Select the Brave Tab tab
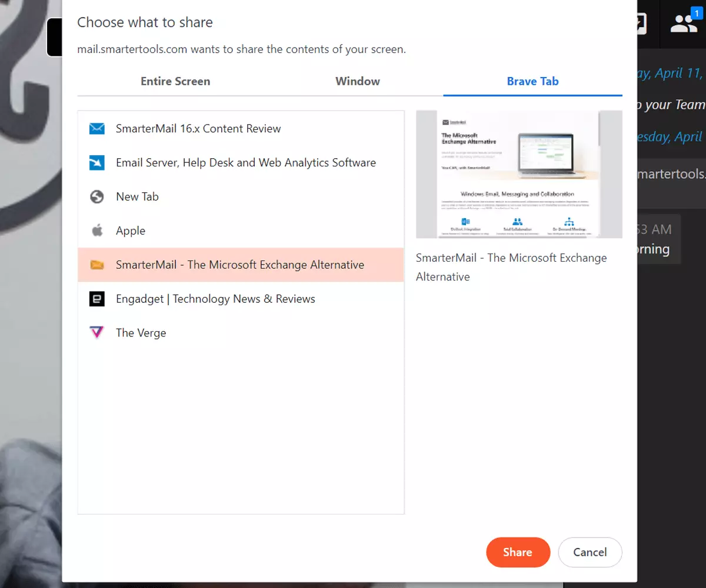The height and width of the screenshot is (588, 706). (533, 81)
